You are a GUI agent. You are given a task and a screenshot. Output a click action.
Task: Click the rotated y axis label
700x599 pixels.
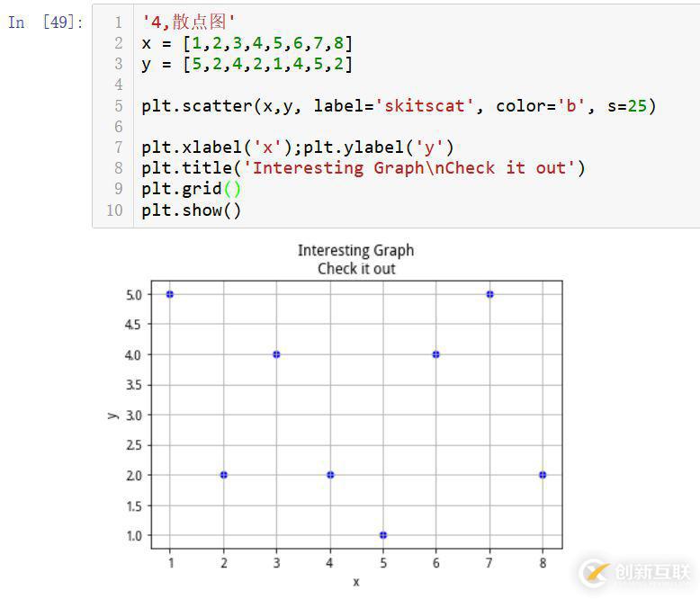pos(113,416)
